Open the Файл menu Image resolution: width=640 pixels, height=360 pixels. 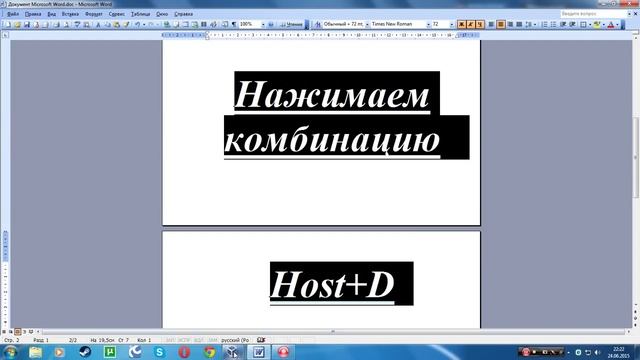(13, 14)
